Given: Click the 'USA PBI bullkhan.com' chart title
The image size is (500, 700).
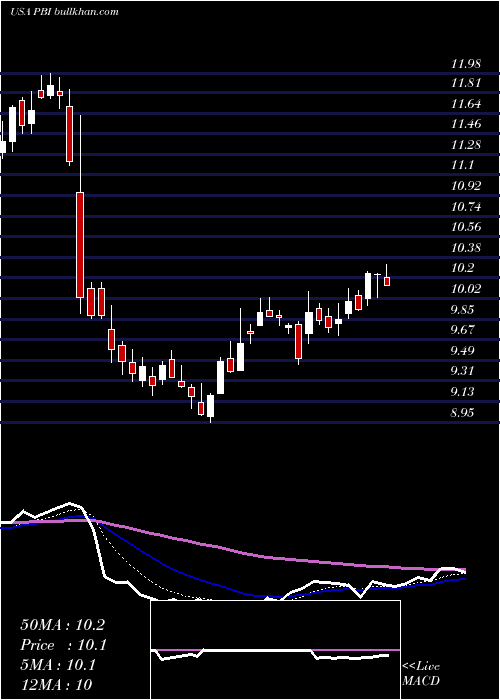Looking at the screenshot, I should point(64,12).
